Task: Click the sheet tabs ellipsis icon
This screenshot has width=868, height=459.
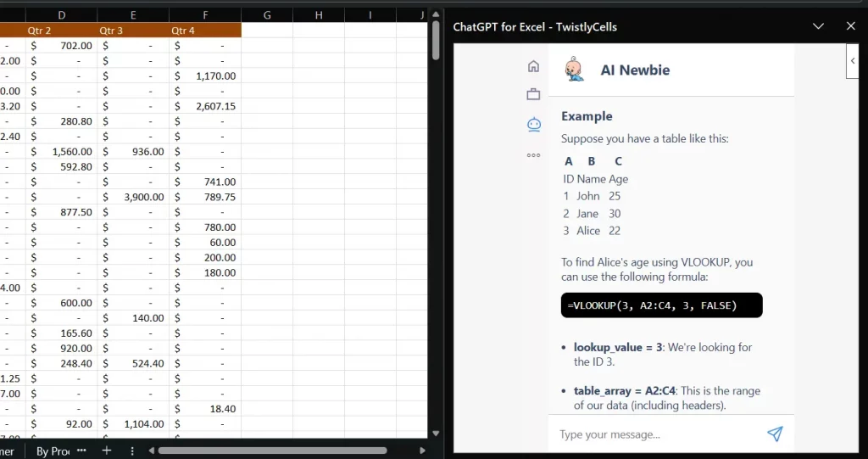Action: pos(82,451)
